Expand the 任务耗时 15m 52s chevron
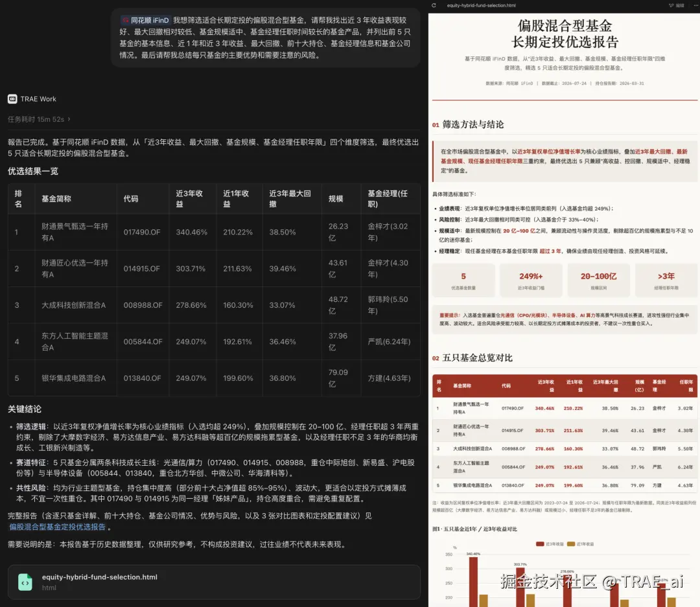 coord(69,119)
